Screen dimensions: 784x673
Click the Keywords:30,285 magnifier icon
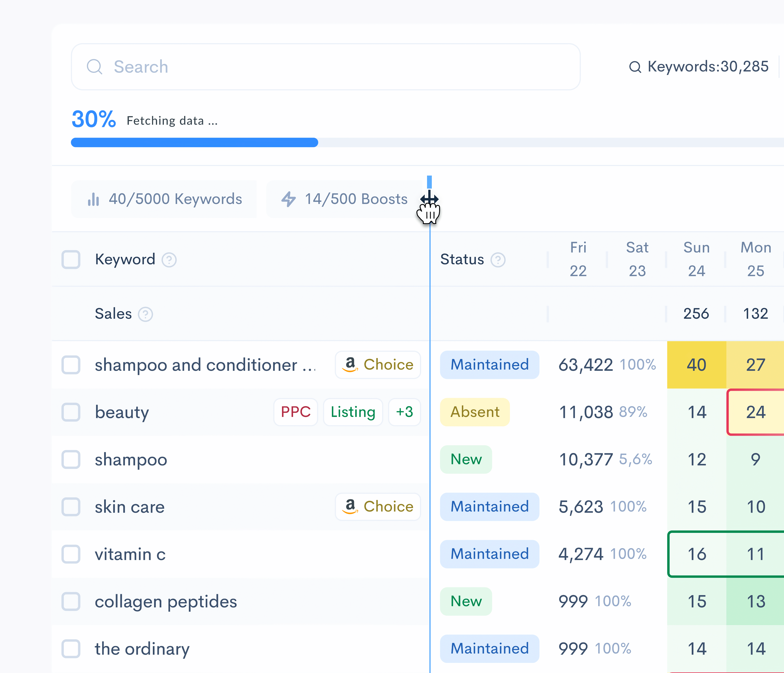[635, 67]
